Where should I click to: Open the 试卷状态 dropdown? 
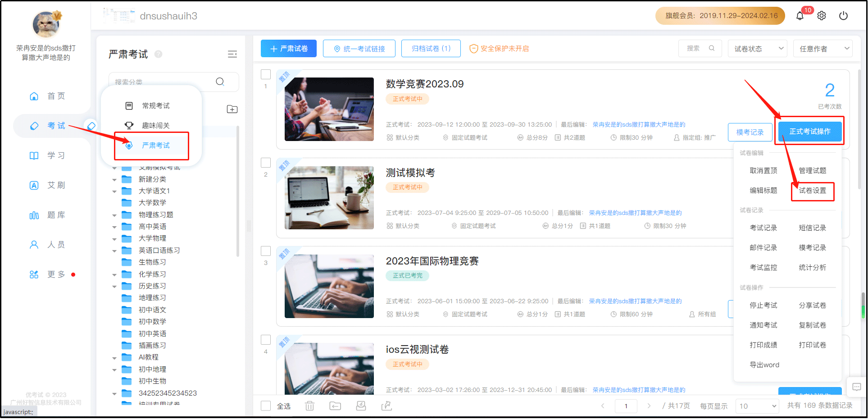tap(758, 48)
